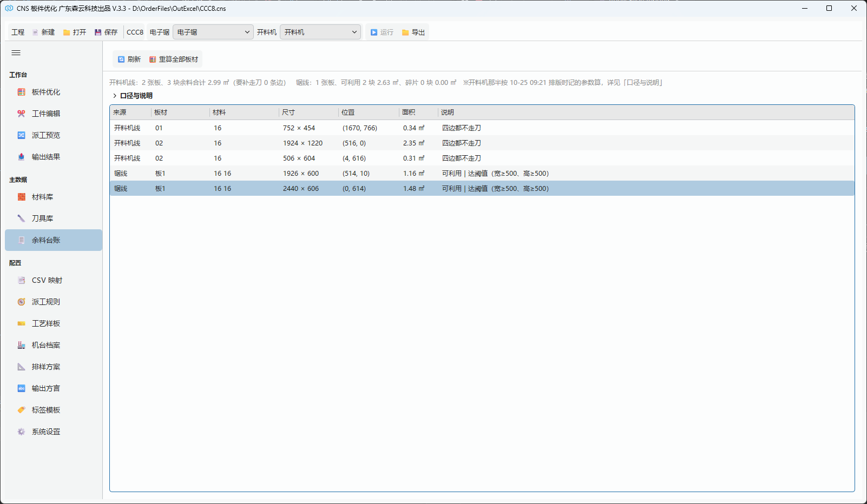Screen dimensions: 867x504
Task: Select the row with size 752 × 454
Action: point(482,128)
